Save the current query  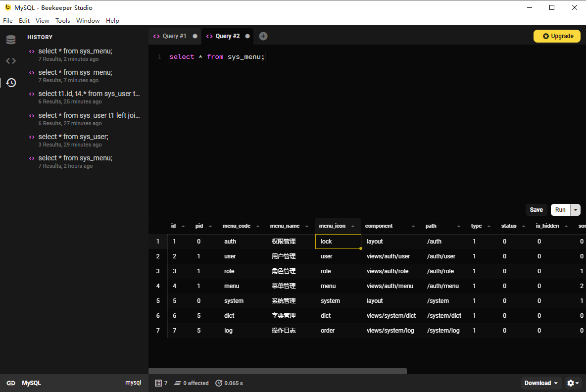[x=536, y=209]
